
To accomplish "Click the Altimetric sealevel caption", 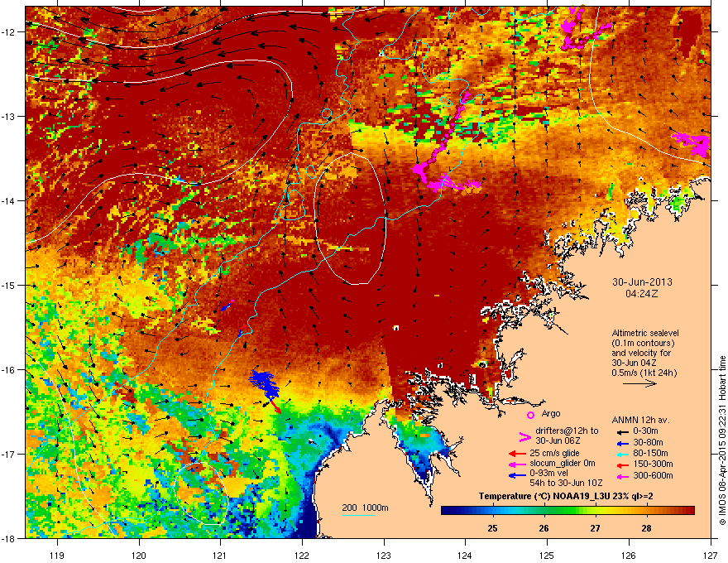I will pyautogui.click(x=645, y=333).
